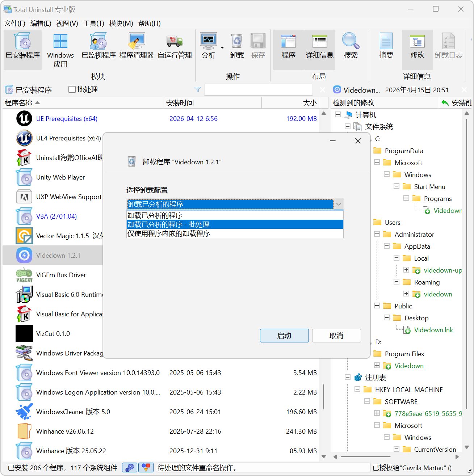
Task: Open the 自运行管理 module
Action: click(x=175, y=50)
